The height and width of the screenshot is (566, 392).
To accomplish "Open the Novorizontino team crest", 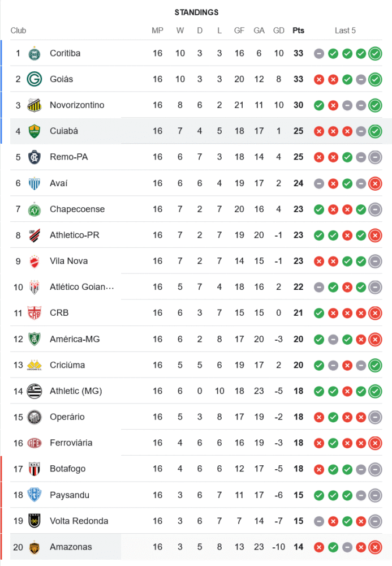I will [x=35, y=105].
